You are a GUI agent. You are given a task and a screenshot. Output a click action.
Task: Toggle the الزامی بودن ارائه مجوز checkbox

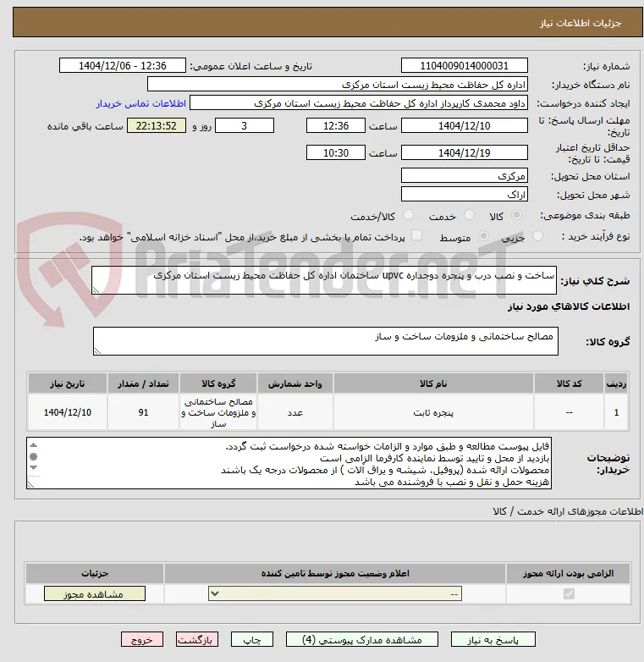569,593
